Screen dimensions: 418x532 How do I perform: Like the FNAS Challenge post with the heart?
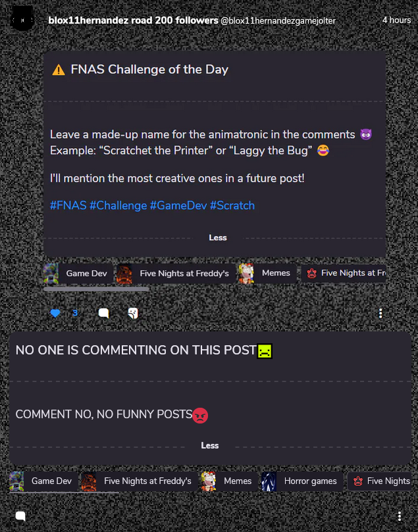point(55,313)
